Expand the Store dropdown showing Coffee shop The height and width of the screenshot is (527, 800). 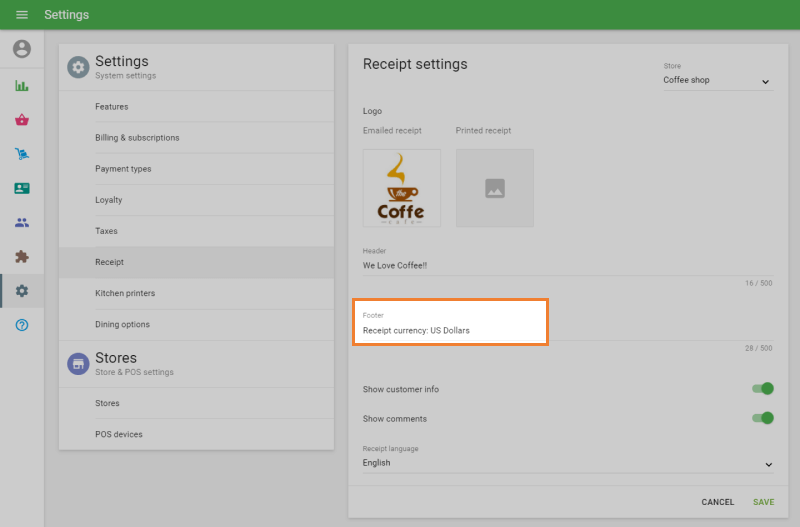[x=717, y=81]
